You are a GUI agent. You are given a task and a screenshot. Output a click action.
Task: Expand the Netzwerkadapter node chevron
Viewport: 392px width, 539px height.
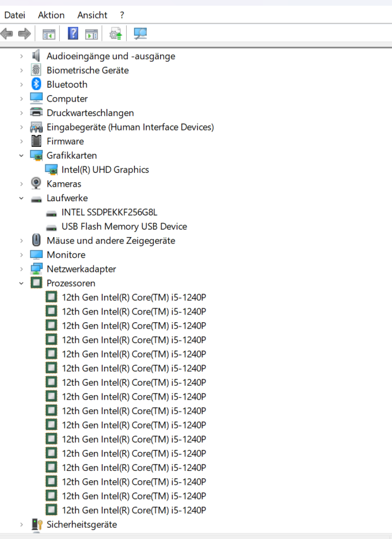pos(21,269)
